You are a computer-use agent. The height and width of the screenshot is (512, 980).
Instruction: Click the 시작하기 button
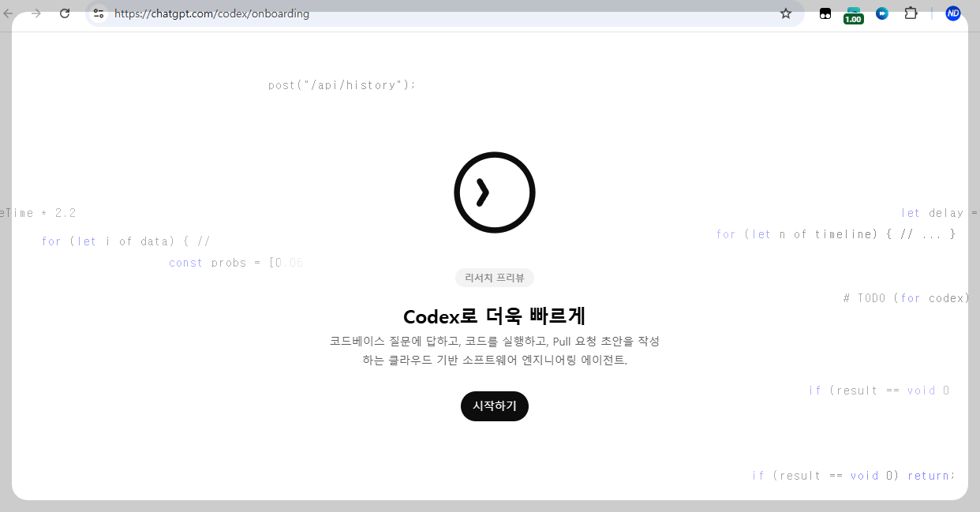click(x=495, y=406)
